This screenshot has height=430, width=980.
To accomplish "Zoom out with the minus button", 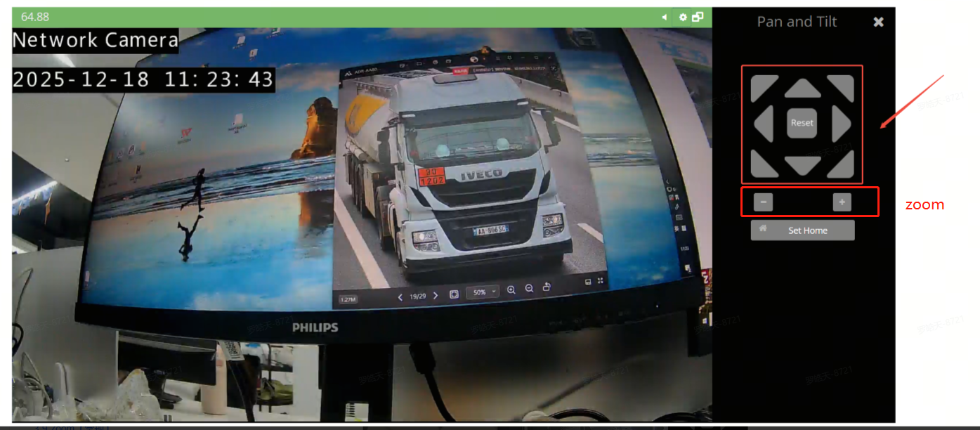I will (763, 202).
